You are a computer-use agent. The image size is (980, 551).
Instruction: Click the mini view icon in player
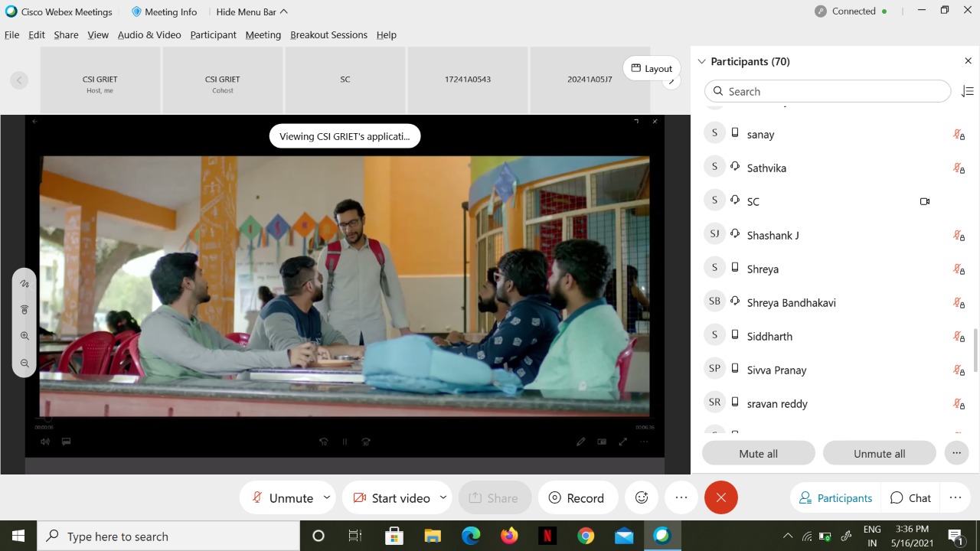[x=602, y=442]
